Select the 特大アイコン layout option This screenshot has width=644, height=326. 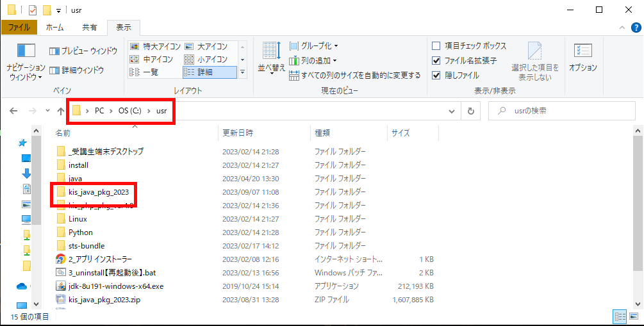[153, 46]
